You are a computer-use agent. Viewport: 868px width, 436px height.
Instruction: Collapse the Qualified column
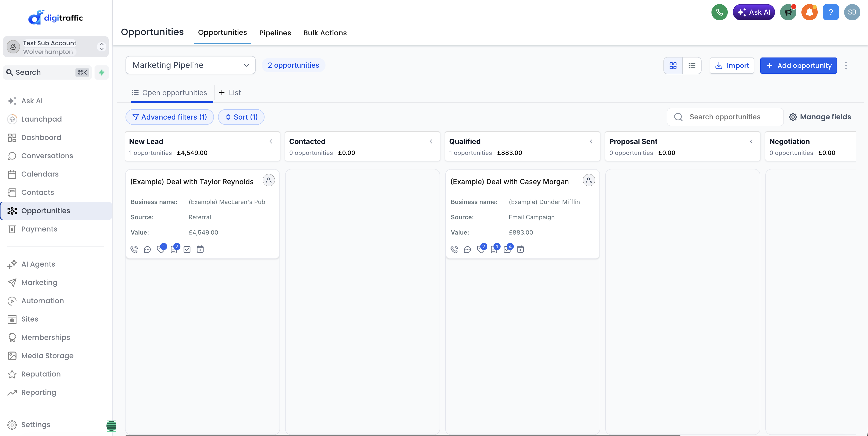point(591,142)
